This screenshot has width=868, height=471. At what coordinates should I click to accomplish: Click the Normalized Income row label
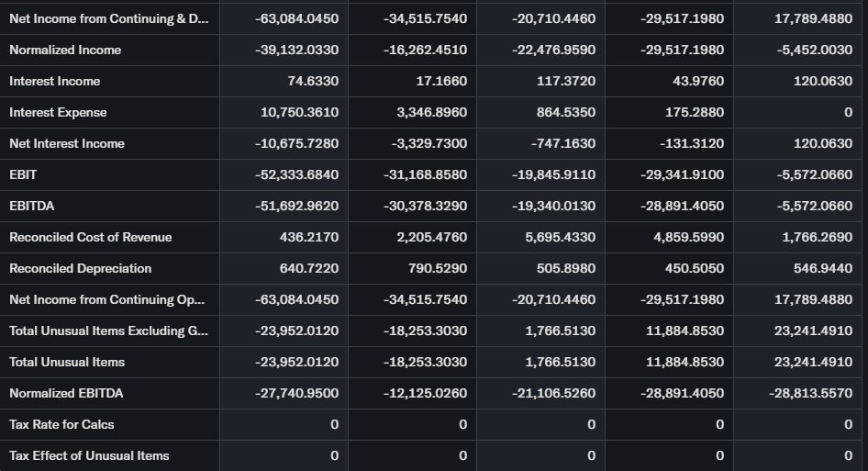pyautogui.click(x=65, y=50)
